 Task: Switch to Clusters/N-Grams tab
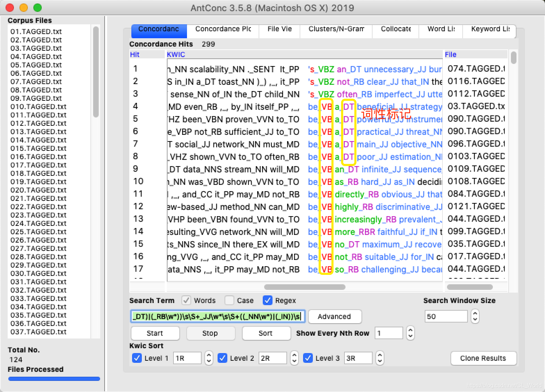click(336, 31)
